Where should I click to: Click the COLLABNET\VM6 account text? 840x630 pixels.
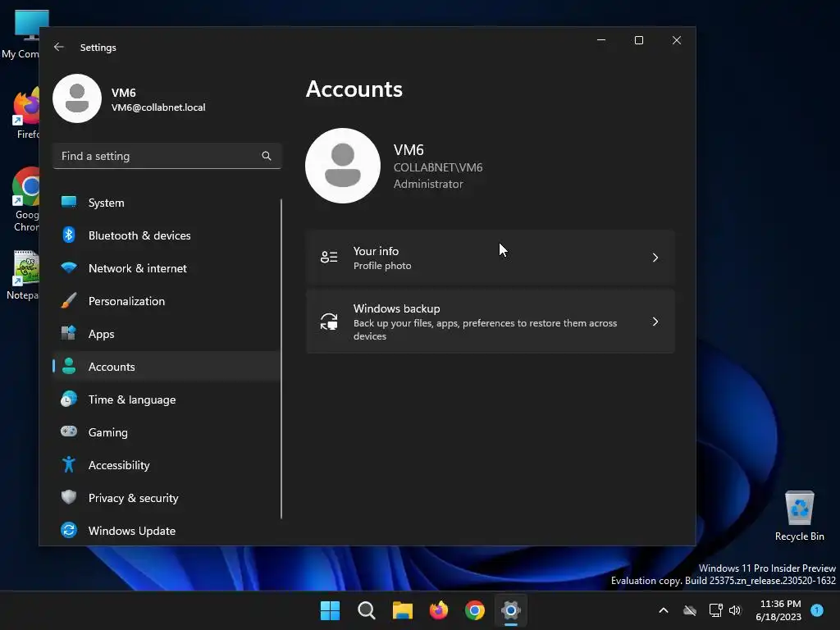pyautogui.click(x=438, y=167)
